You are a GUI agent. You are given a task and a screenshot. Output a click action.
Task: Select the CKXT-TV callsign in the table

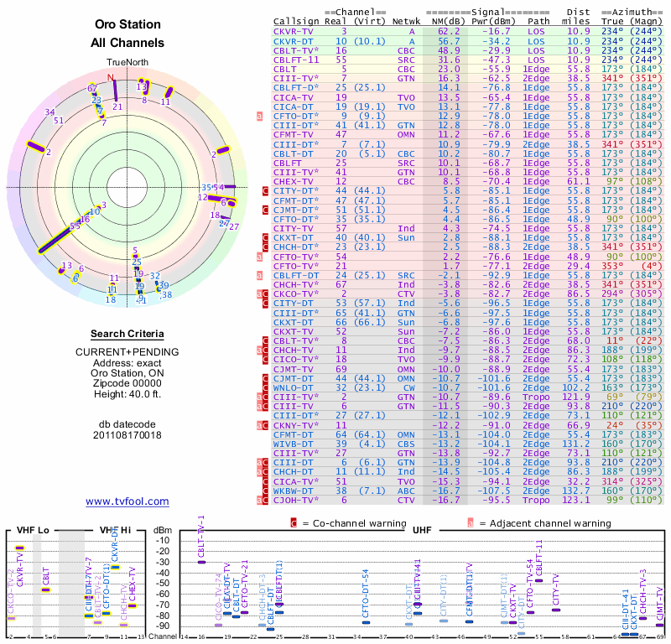tap(293, 331)
